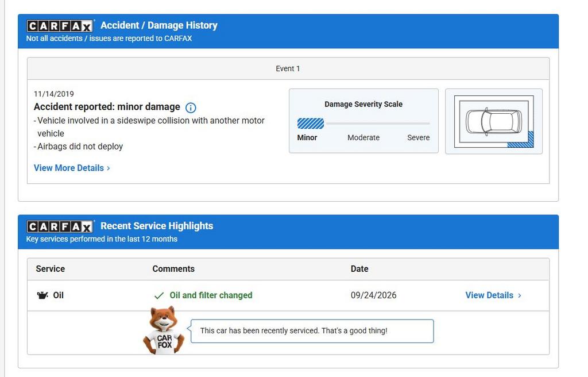Click the Oil and filter changed text
Viewport: 588px width, 377px height.
point(211,295)
